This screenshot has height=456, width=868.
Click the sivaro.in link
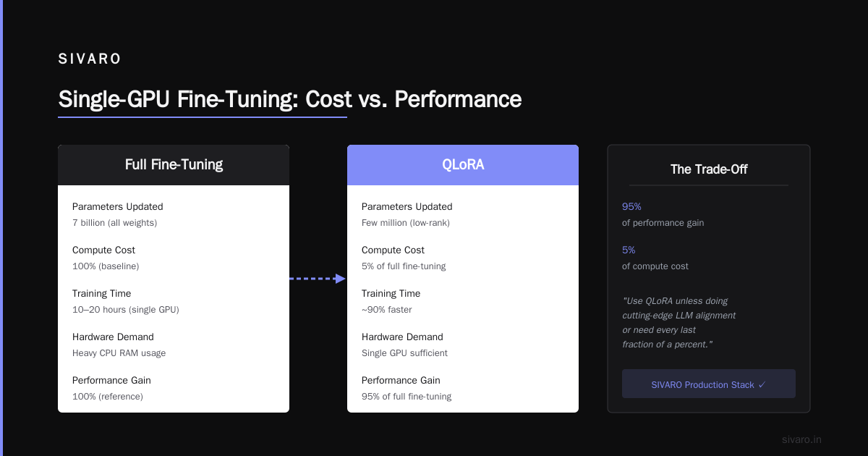coord(802,439)
